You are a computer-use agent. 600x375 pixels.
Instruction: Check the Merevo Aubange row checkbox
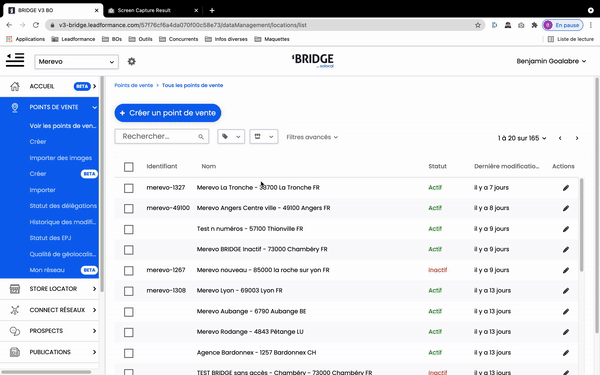[x=129, y=312]
